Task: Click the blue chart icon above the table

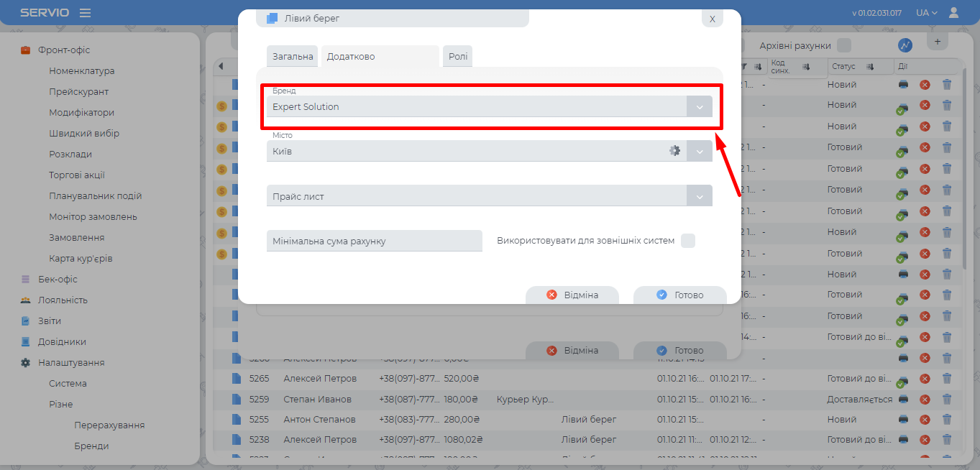Action: click(x=905, y=45)
